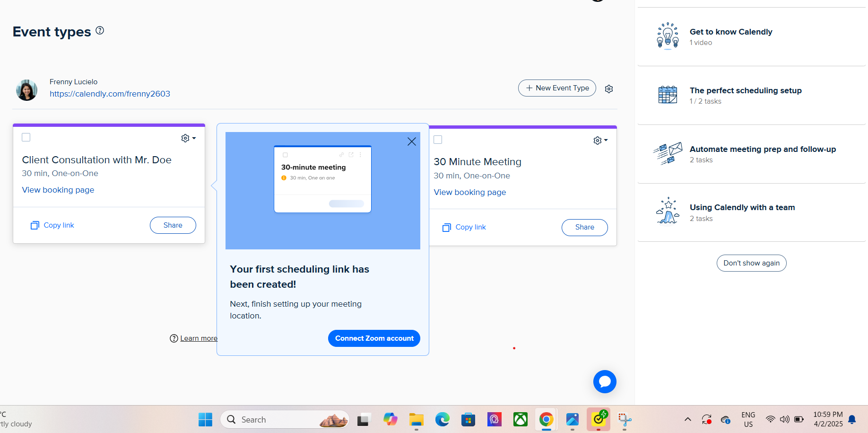This screenshot has width=868, height=433.
Task: Copy link for 30 Minute Meeting
Action: pyautogui.click(x=464, y=227)
